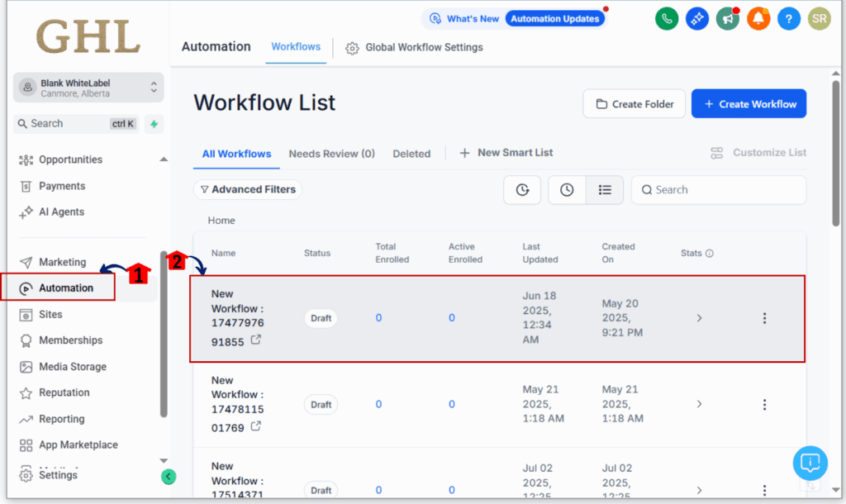Click the Home breadcrumb
This screenshot has width=846, height=504.
[x=221, y=221]
